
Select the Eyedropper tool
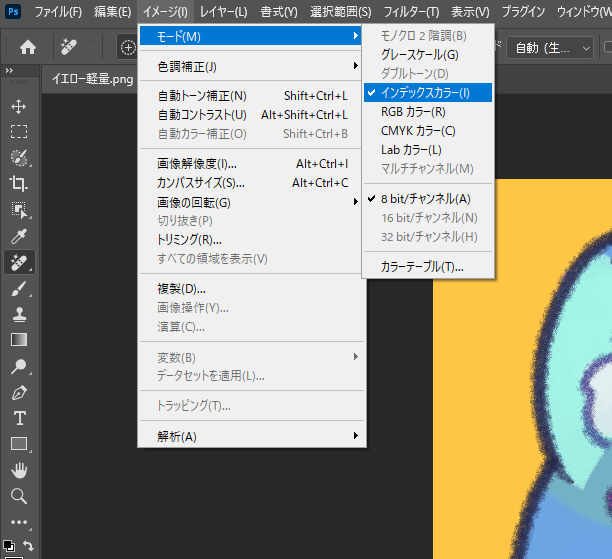[19, 236]
